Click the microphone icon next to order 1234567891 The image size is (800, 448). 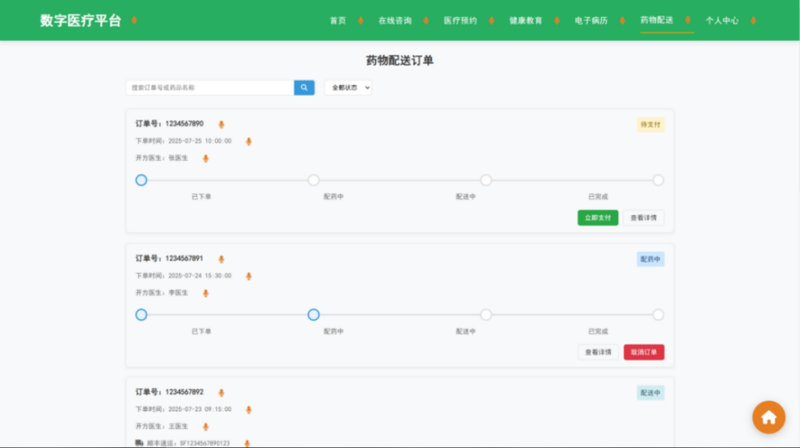tap(221, 259)
